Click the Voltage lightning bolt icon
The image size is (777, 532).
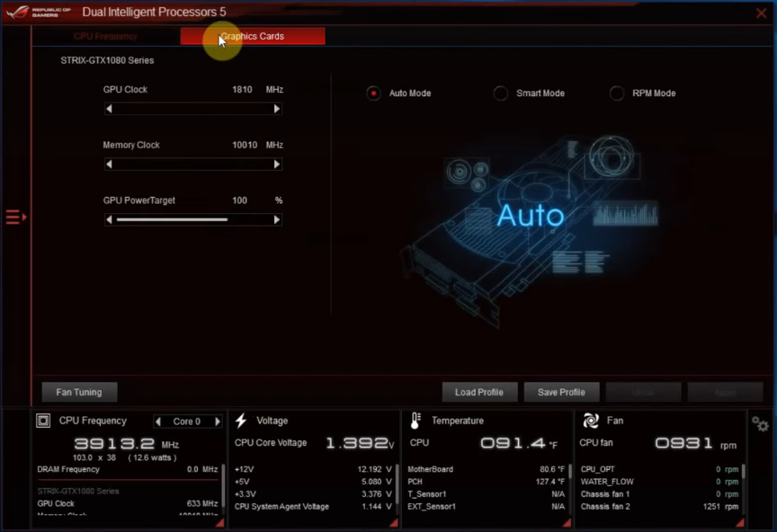coord(241,421)
